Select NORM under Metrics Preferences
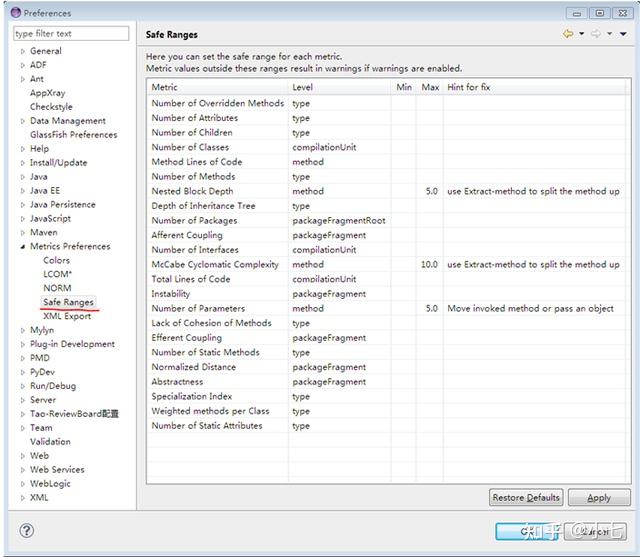This screenshot has height=557, width=640. click(x=57, y=288)
